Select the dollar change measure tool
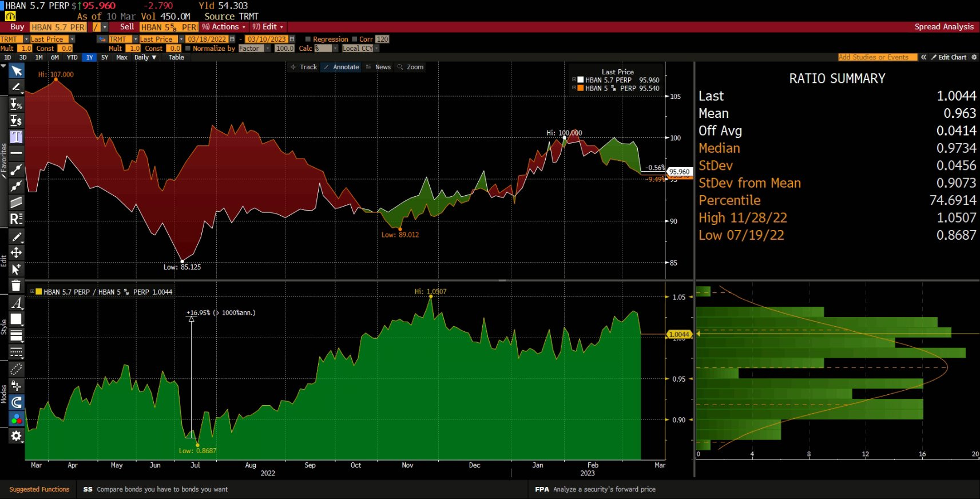980x499 pixels. 16,120
